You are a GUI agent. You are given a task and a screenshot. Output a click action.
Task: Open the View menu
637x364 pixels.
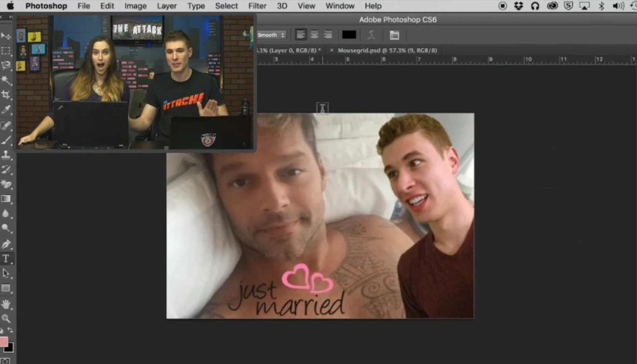coord(306,6)
